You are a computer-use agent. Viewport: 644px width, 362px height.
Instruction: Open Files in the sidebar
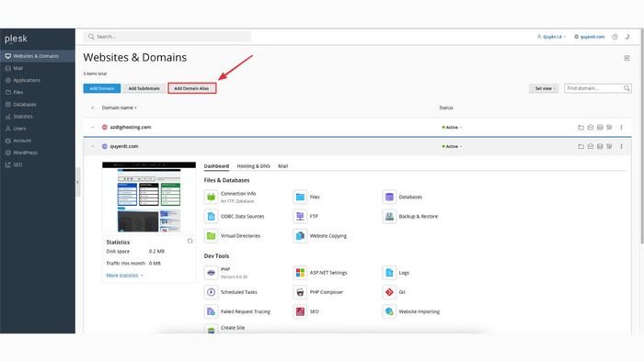pos(38,92)
